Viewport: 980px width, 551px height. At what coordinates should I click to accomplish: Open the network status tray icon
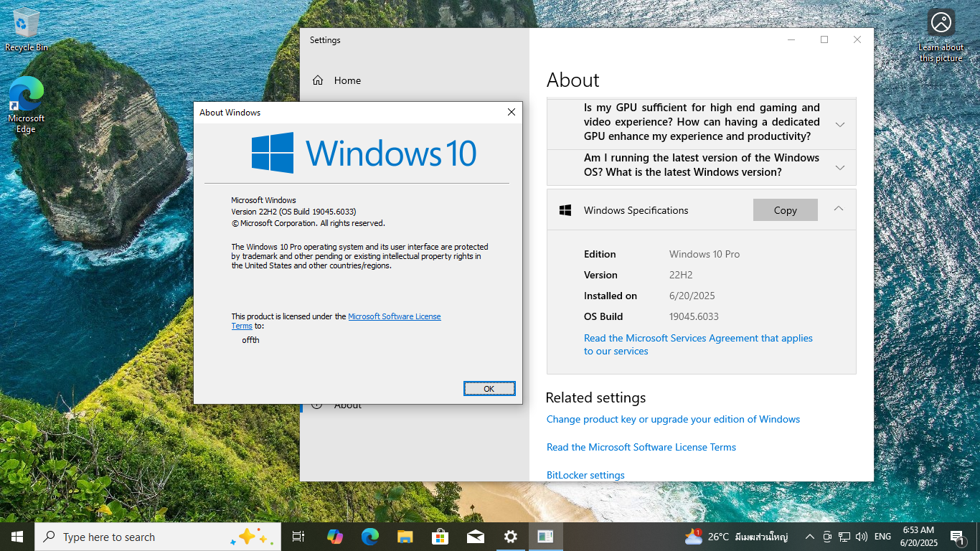coord(844,537)
